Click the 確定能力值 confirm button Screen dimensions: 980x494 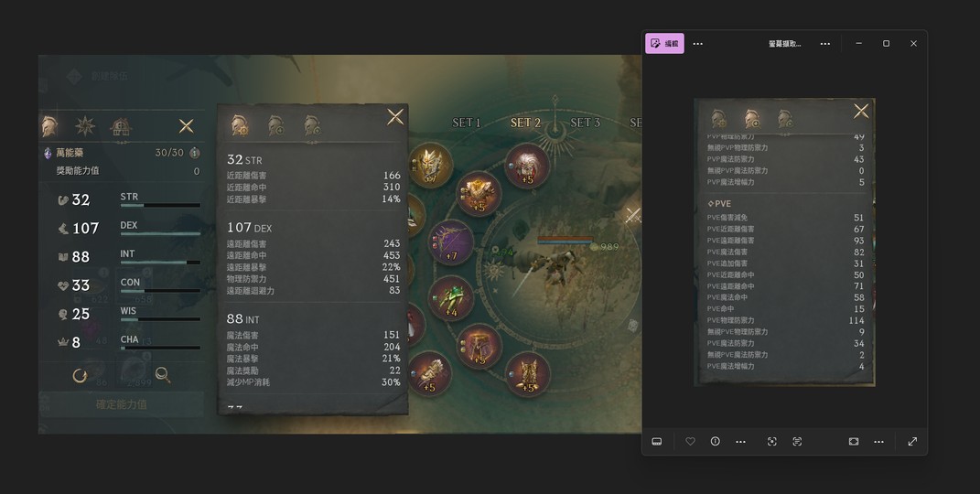pos(122,404)
